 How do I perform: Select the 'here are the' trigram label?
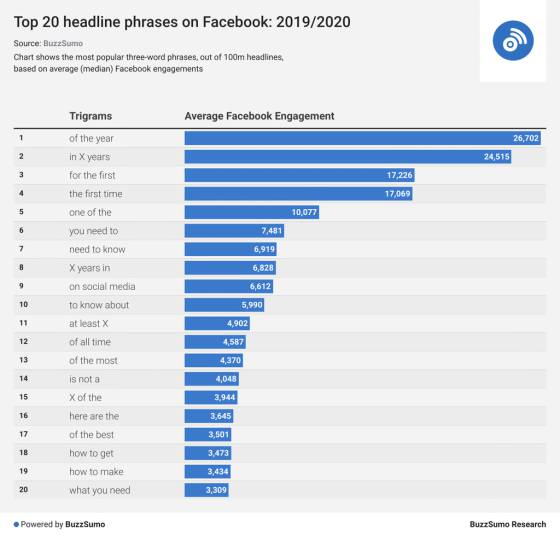click(x=94, y=416)
